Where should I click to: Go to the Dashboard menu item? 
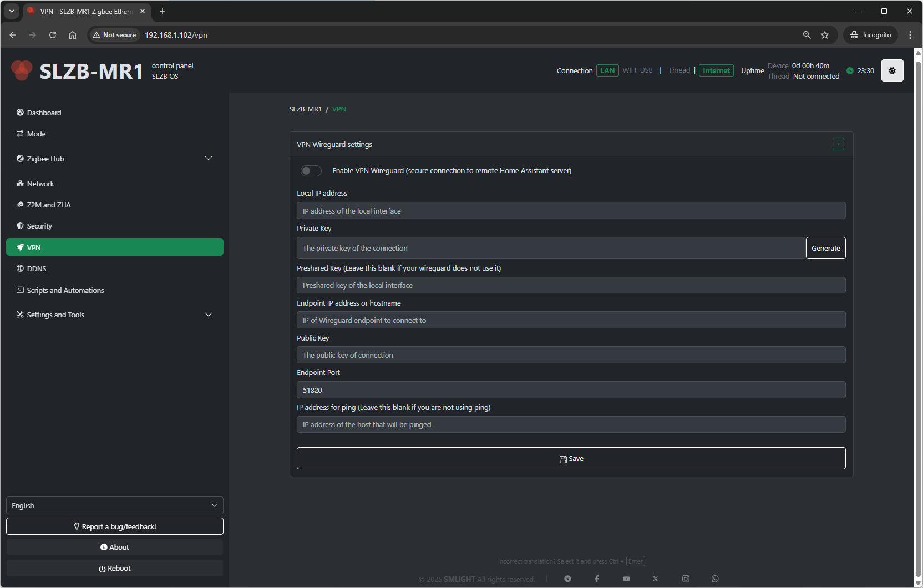point(44,113)
